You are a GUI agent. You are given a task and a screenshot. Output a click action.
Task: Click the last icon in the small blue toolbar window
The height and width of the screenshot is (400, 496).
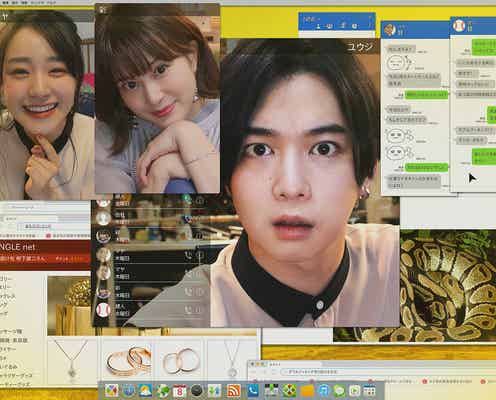coord(355,26)
